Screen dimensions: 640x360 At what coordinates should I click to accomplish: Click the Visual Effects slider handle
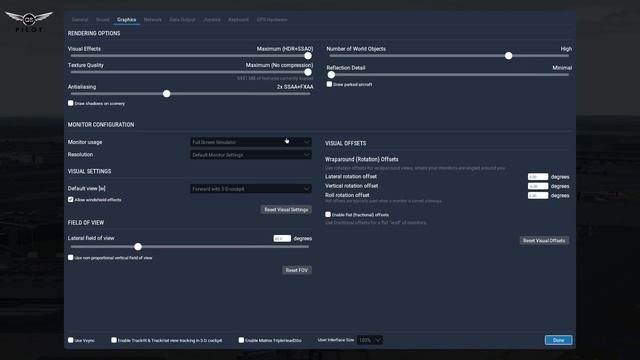click(308, 56)
